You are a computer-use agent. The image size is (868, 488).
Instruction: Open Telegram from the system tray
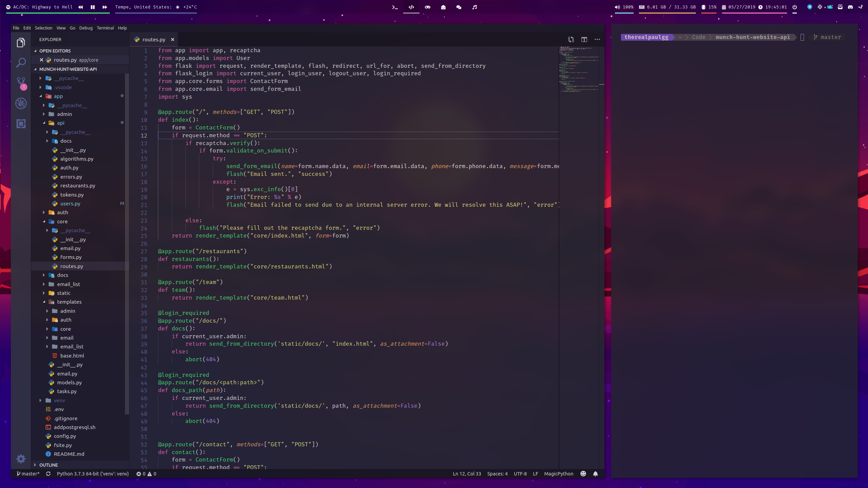click(x=810, y=7)
